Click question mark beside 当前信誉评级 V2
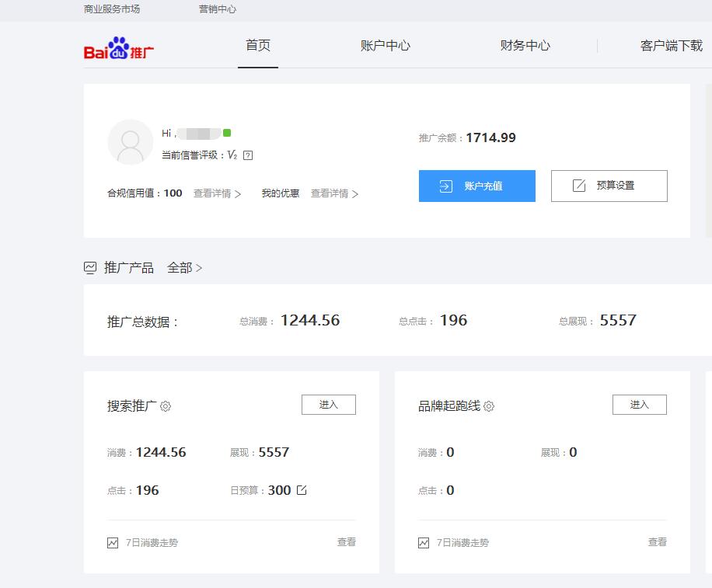Screen dimensions: 712x588 (247, 155)
